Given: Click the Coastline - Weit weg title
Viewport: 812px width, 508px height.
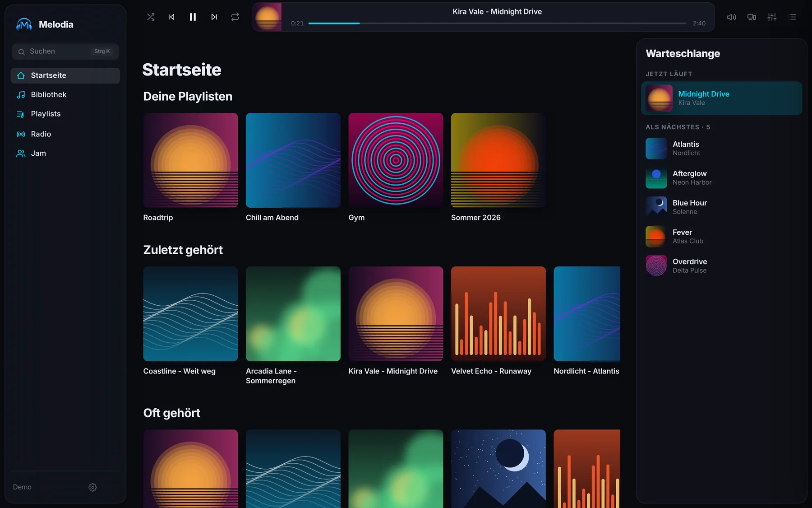Looking at the screenshot, I should 179,371.
